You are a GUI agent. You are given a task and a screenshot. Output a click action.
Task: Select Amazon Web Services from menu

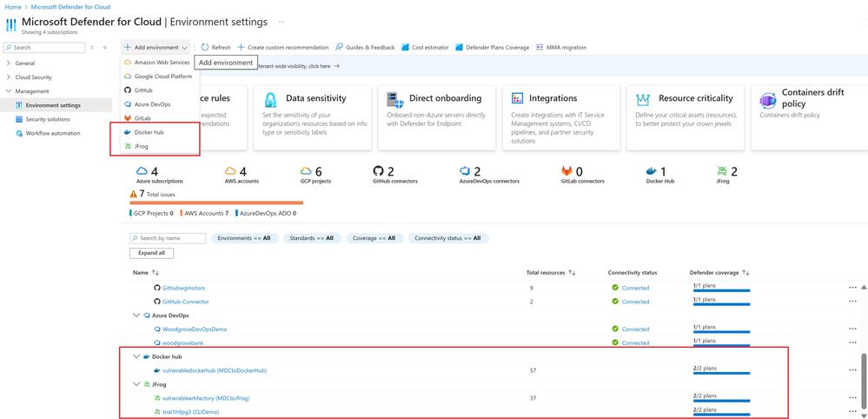pyautogui.click(x=157, y=63)
